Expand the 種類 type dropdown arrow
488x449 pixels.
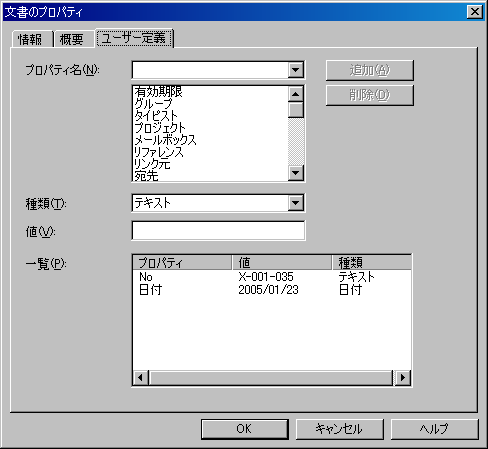[296, 203]
